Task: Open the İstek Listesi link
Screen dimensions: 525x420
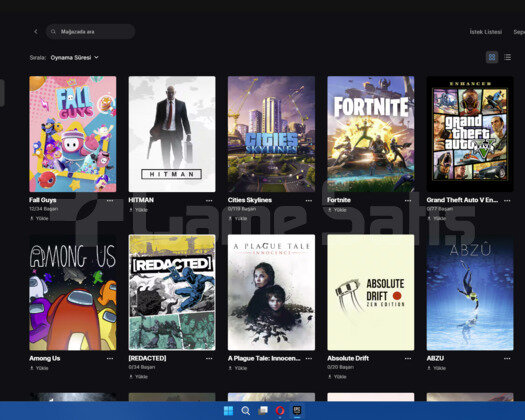Action: tap(485, 32)
